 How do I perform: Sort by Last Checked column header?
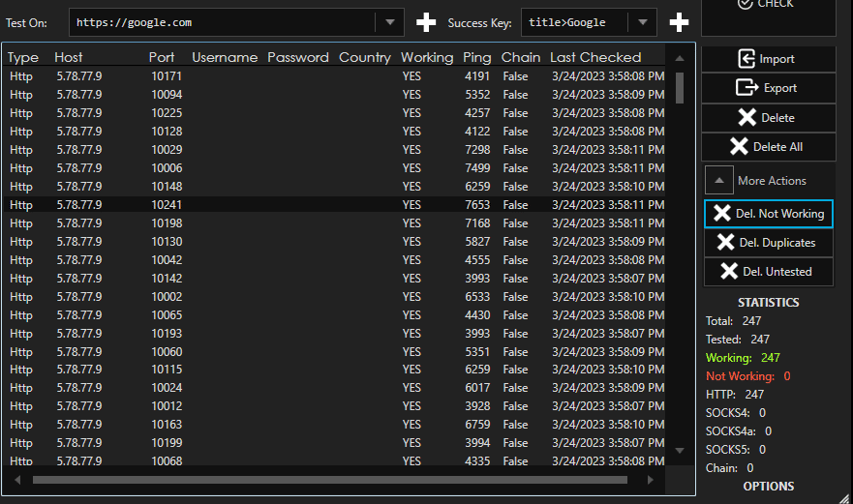[595, 57]
